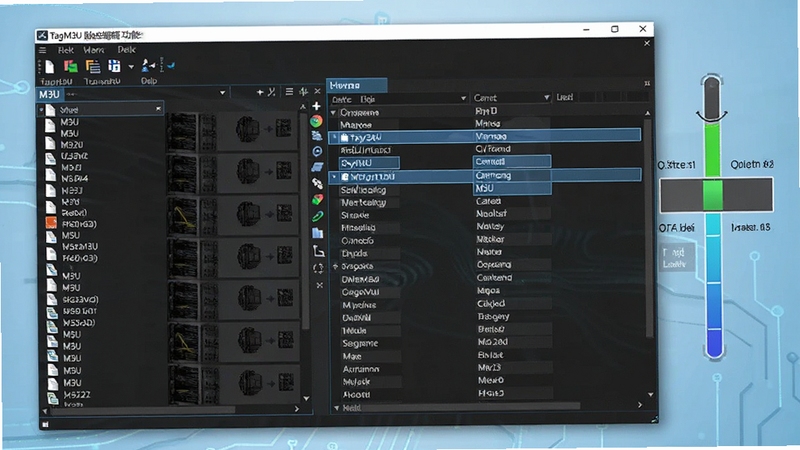Click the dark blue bottom segment of the vertical slider
This screenshot has width=800, height=450.
click(x=714, y=343)
